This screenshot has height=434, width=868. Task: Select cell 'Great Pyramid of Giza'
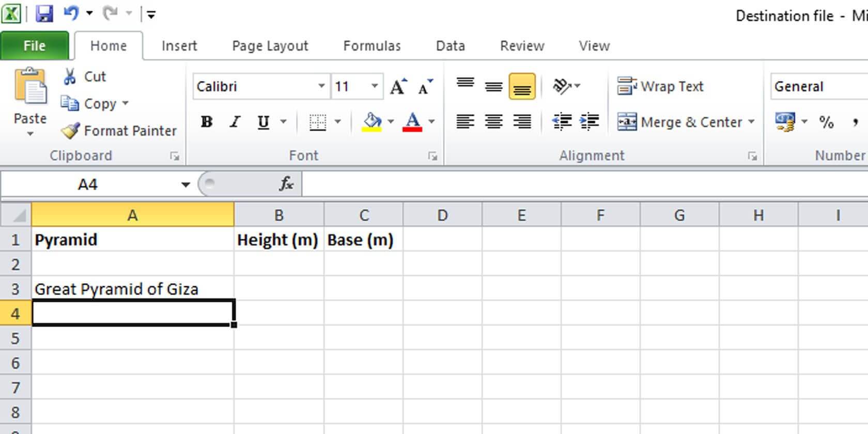133,289
